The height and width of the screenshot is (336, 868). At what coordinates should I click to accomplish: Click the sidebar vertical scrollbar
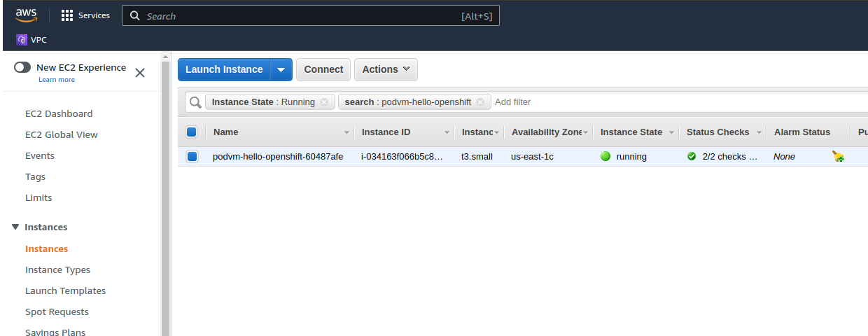(x=165, y=196)
